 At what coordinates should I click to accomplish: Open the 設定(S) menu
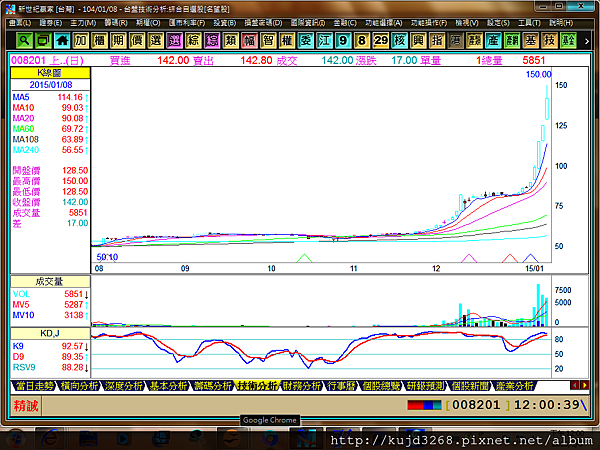498,23
